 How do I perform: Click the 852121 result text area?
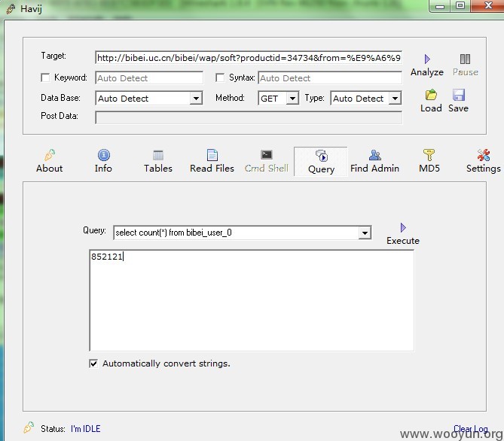(x=252, y=300)
